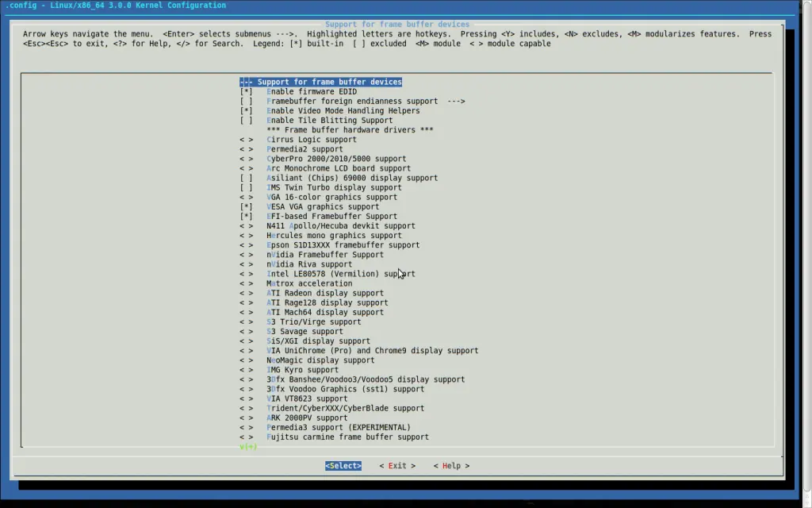Click the Exit button

coord(397,466)
